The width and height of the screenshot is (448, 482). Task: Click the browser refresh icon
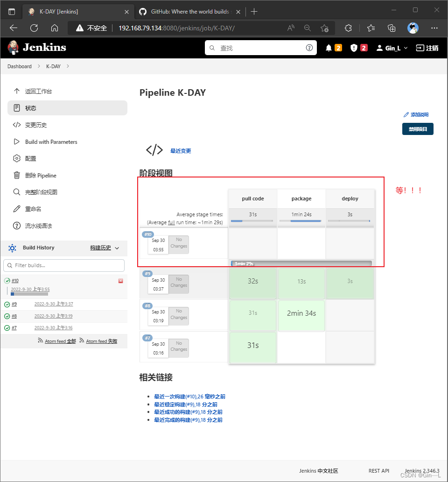(x=34, y=28)
